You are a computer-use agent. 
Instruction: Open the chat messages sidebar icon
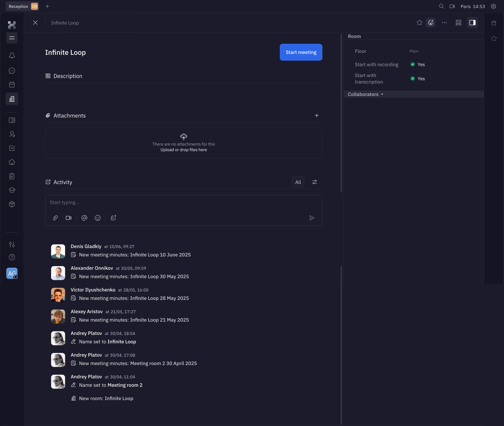click(x=12, y=71)
